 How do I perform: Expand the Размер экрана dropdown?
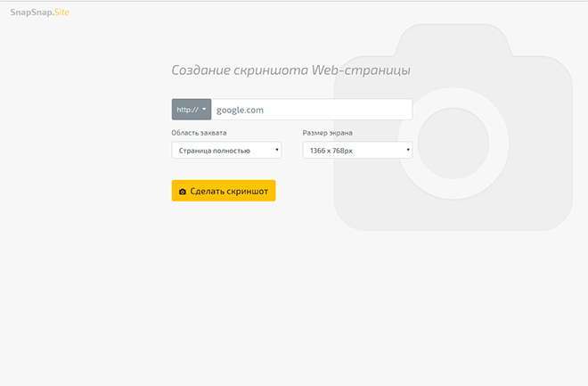(358, 151)
